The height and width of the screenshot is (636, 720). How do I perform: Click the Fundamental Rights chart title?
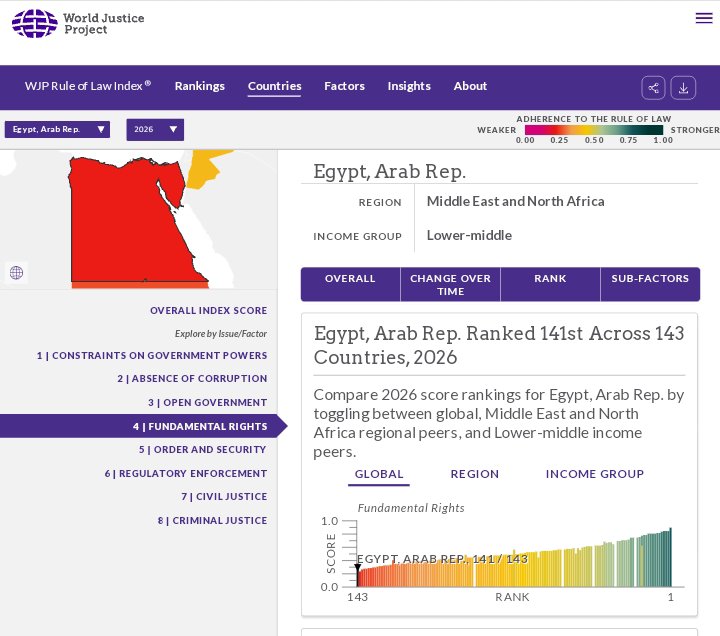click(411, 508)
